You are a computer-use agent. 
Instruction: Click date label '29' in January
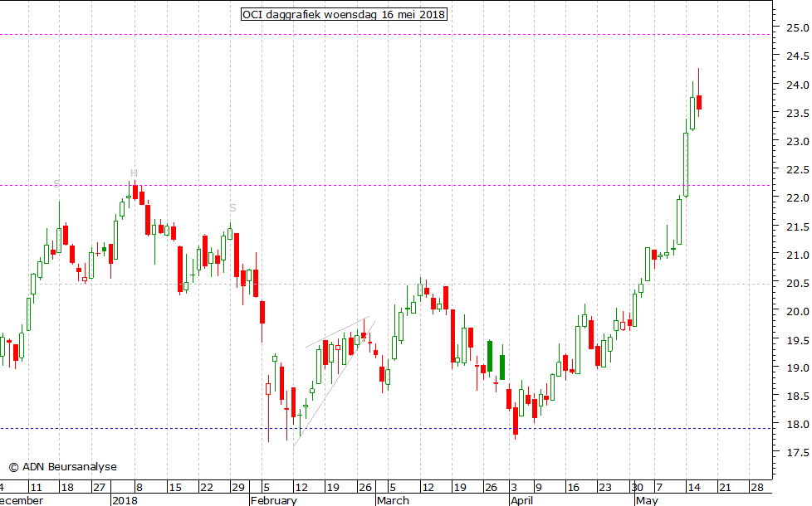click(x=238, y=488)
